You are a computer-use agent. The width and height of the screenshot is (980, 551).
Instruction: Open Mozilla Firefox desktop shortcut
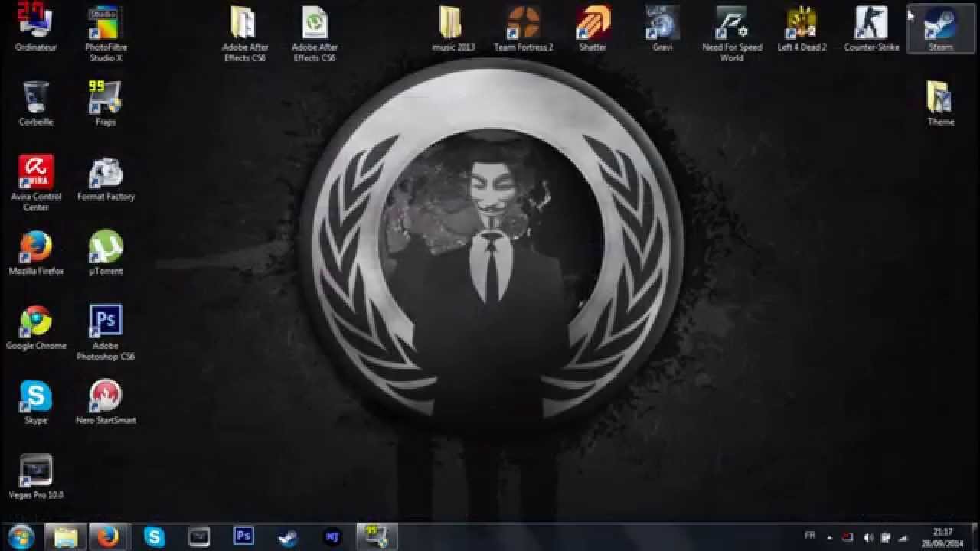click(x=36, y=253)
